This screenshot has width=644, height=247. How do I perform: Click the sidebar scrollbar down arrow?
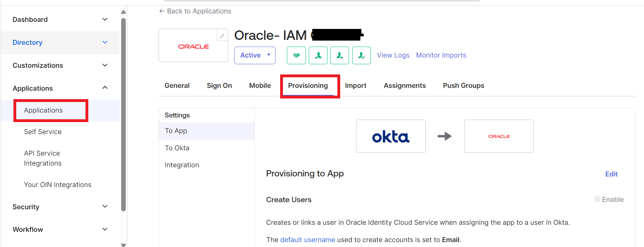pos(123,245)
